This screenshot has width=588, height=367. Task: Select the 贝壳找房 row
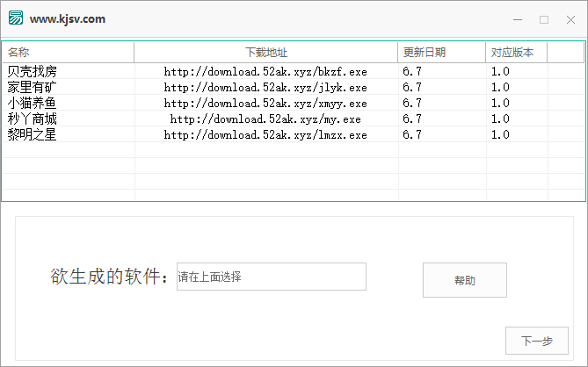click(x=32, y=72)
